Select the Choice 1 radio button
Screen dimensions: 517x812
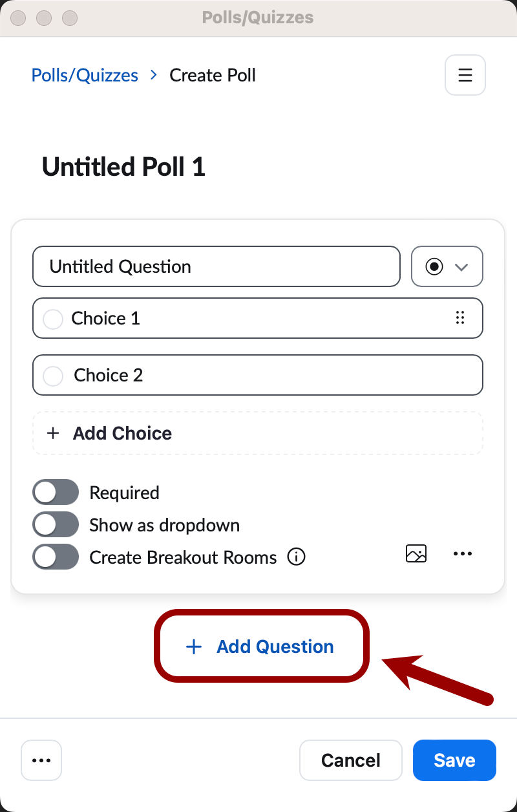53,318
